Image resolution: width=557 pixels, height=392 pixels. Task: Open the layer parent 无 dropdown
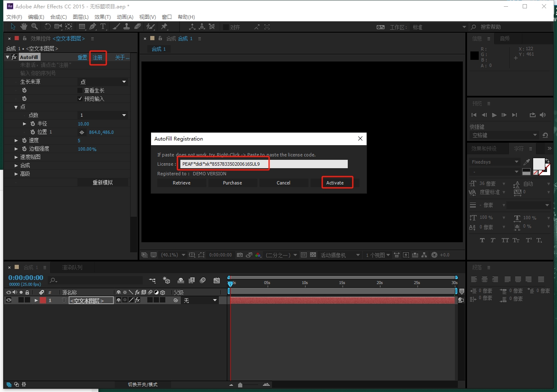click(200, 300)
